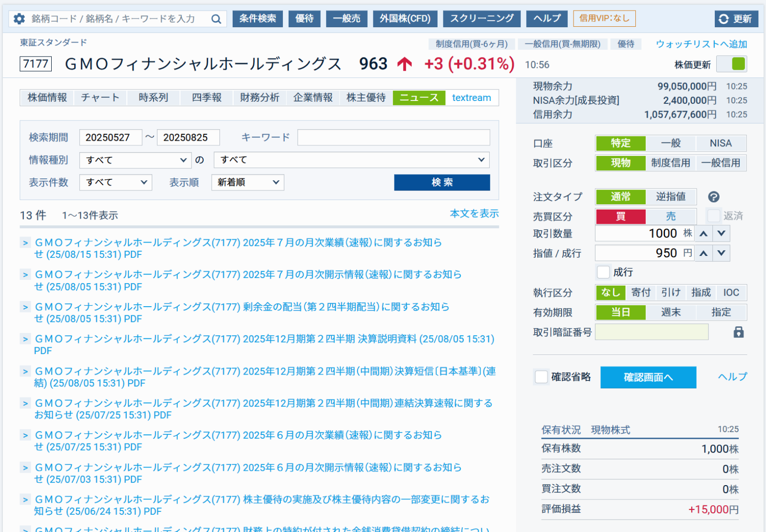Enable the 成行 market order checkbox
This screenshot has height=532, width=766.
tap(603, 272)
